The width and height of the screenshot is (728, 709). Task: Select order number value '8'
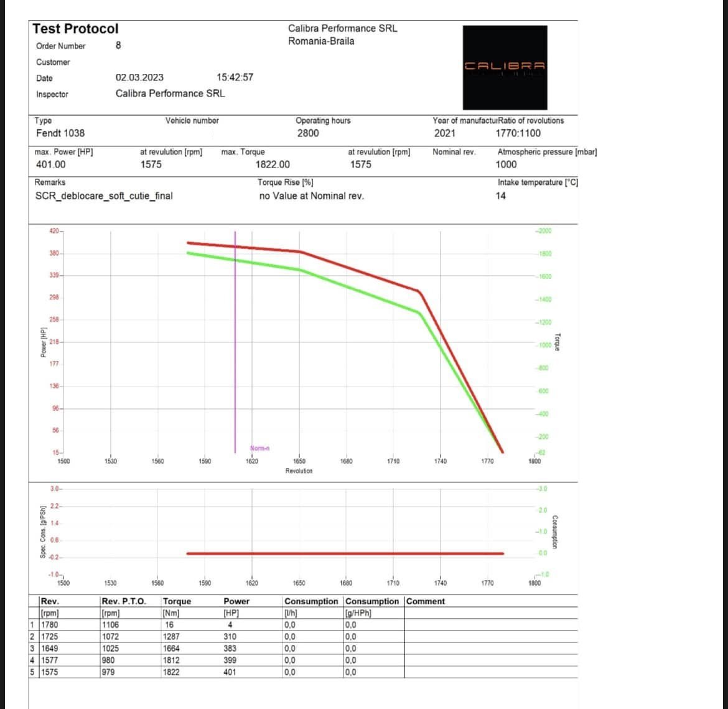coord(118,45)
